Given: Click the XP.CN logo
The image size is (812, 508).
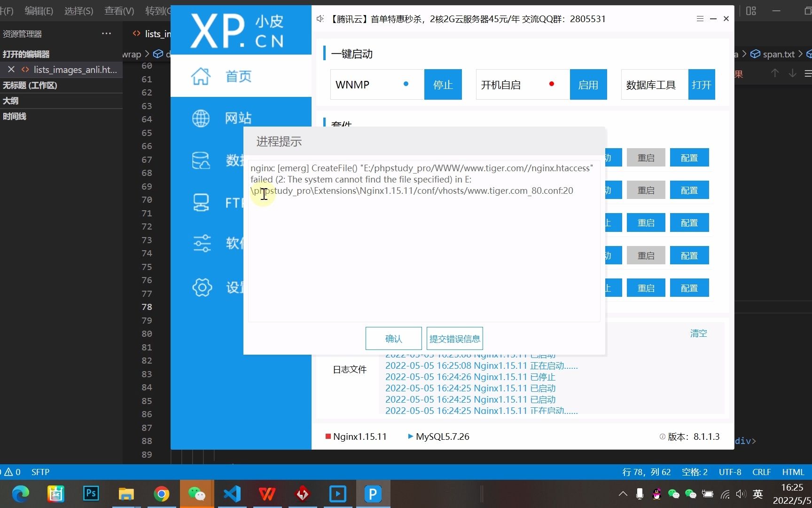Looking at the screenshot, I should pyautogui.click(x=238, y=31).
